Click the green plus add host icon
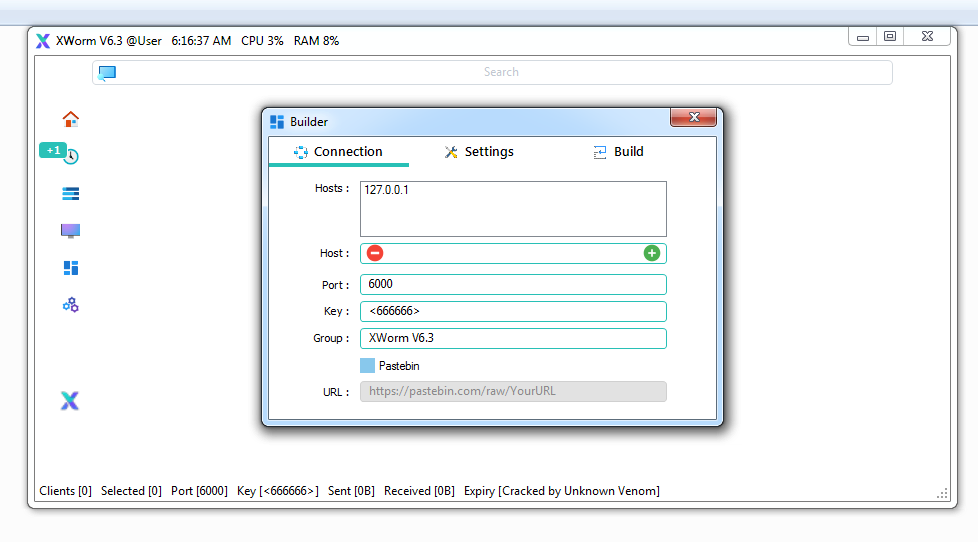978x542 pixels. coord(651,253)
